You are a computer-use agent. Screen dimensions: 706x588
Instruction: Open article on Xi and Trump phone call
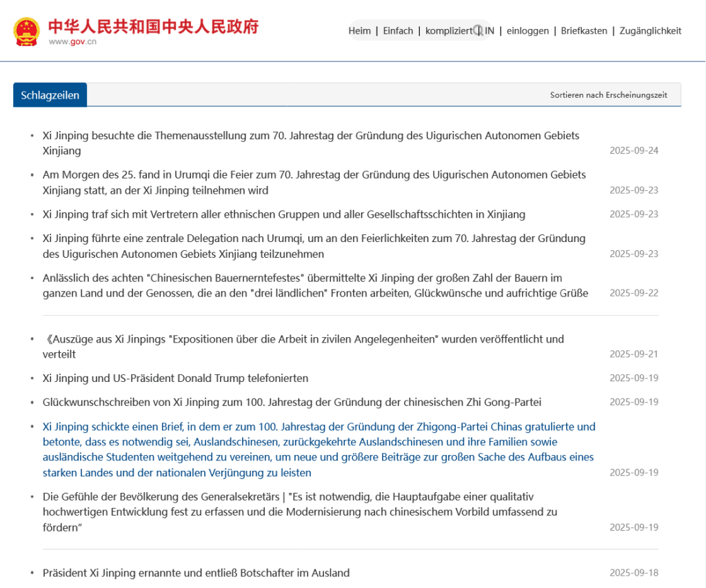tap(175, 378)
